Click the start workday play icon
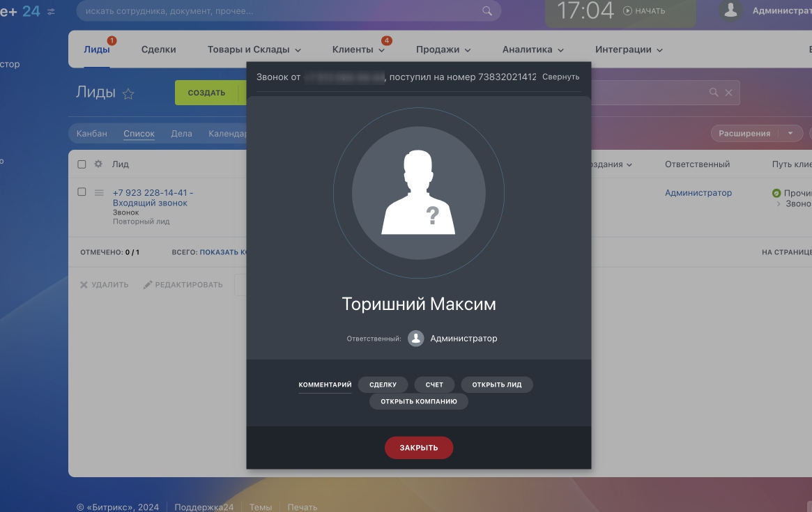Image resolution: width=812 pixels, height=512 pixels. 627,11
